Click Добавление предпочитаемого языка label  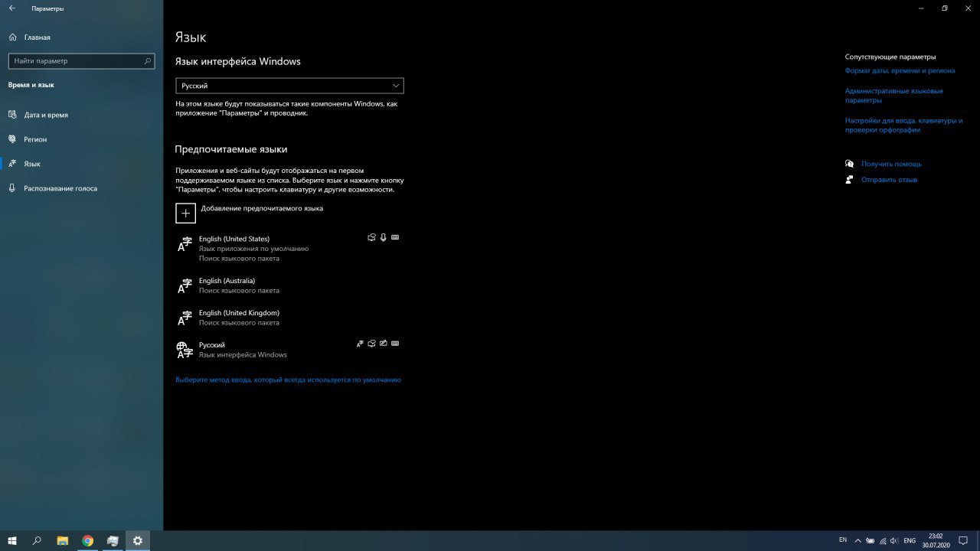pos(262,208)
